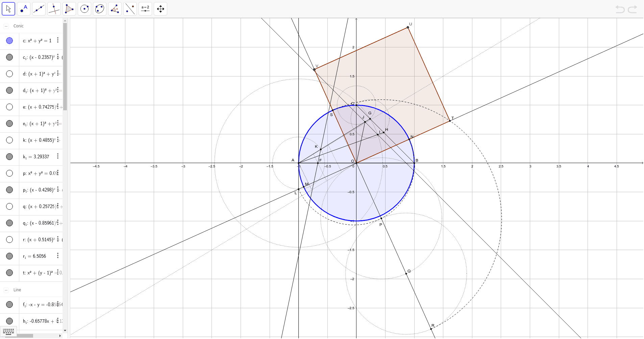This screenshot has width=644, height=339.
Task: Select the Slider tool
Action: click(x=145, y=8)
